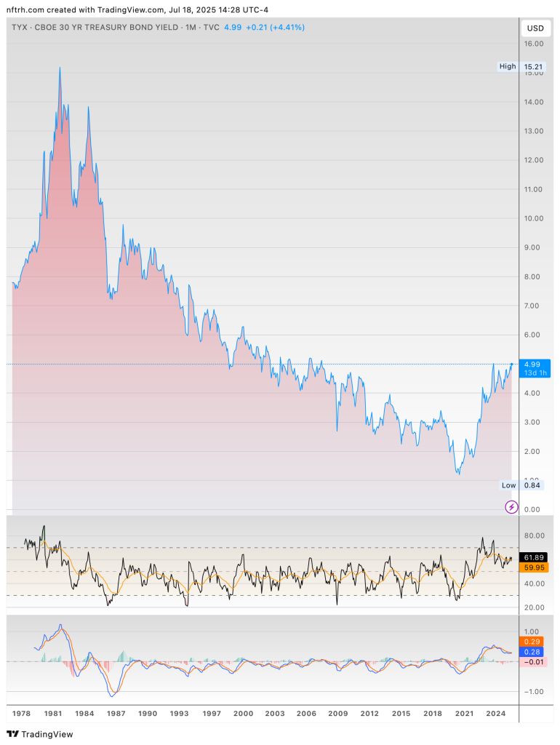Click the 16.00 price scale label
Screen dimensions: 560x745
533,44
